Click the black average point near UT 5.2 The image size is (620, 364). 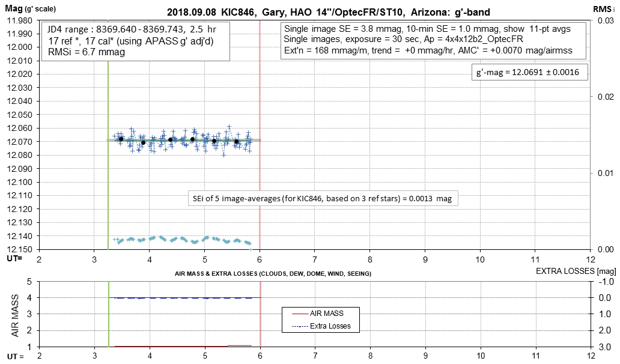pos(214,141)
